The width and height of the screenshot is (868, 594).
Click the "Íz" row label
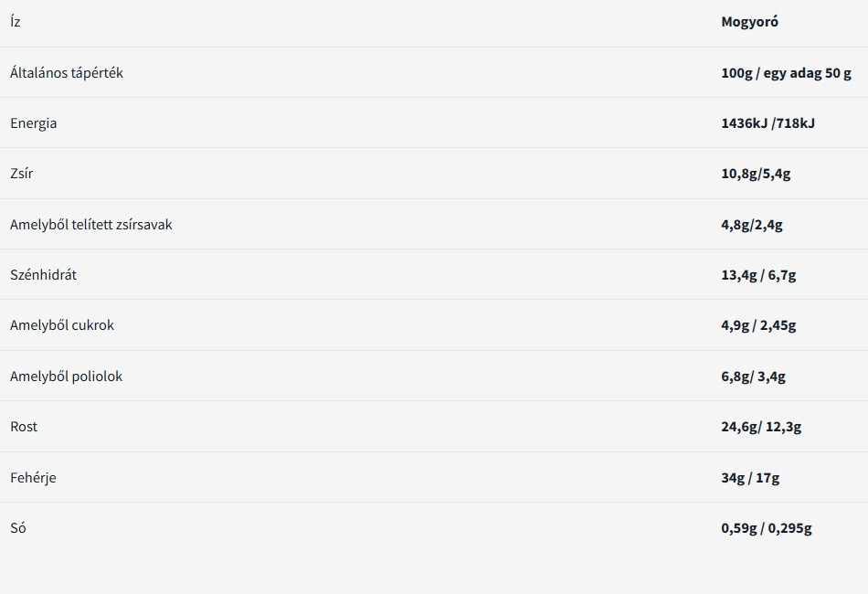pos(16,22)
